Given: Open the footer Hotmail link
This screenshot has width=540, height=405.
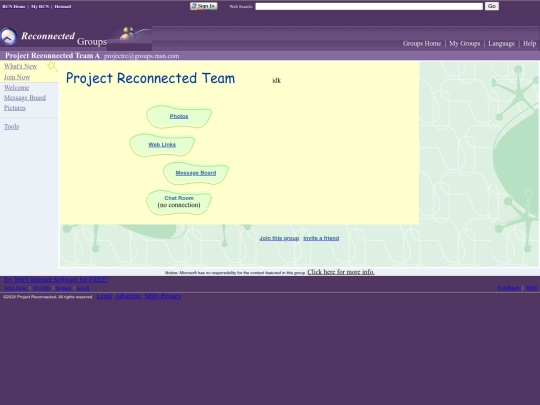Looking at the screenshot, I should click(x=63, y=288).
